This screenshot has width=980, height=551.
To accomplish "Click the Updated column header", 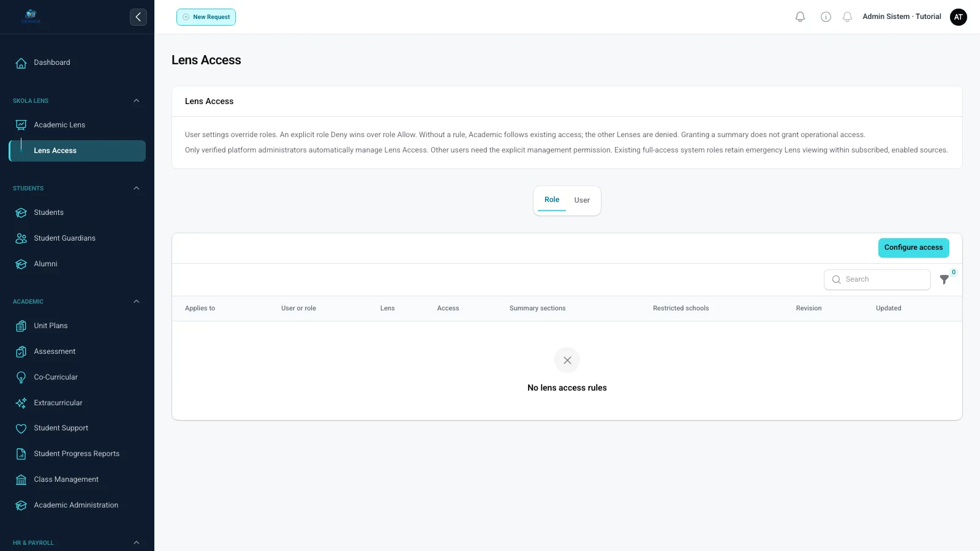I will tap(888, 309).
